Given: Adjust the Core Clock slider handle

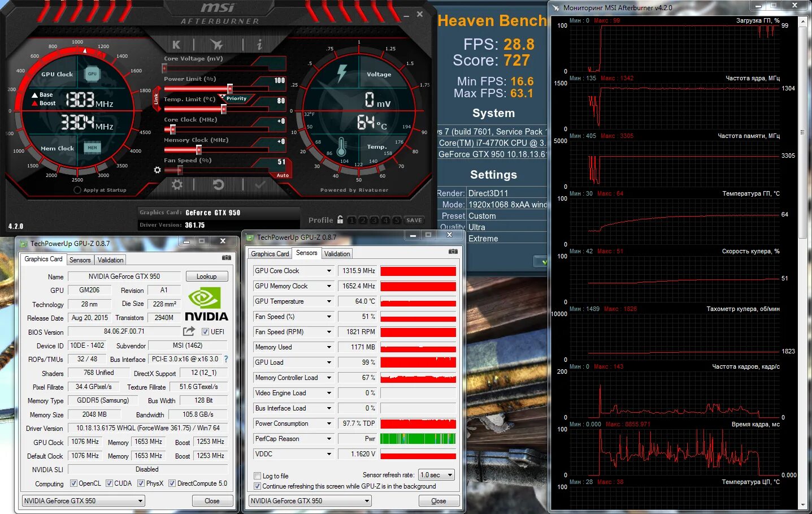Looking at the screenshot, I should tap(172, 129).
